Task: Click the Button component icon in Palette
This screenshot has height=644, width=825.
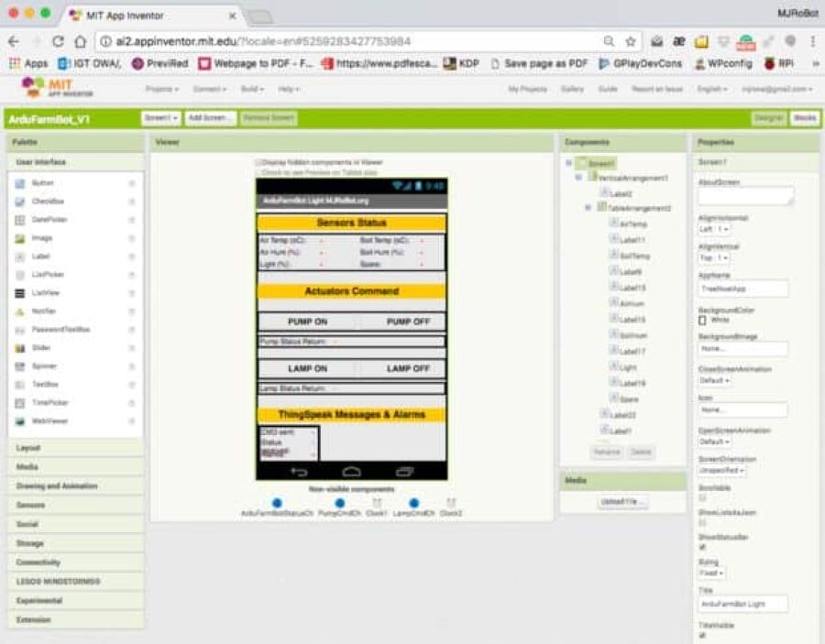Action: [x=20, y=183]
